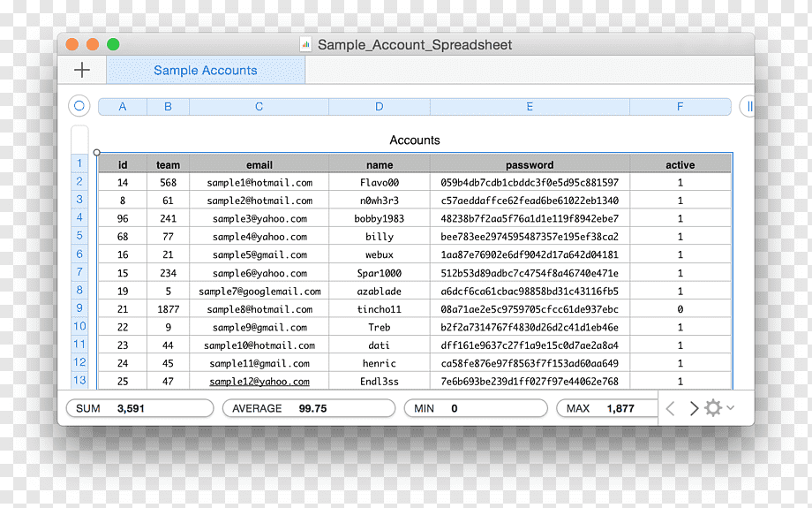The image size is (812, 508).
Task: Select column E header
Action: pyautogui.click(x=530, y=106)
